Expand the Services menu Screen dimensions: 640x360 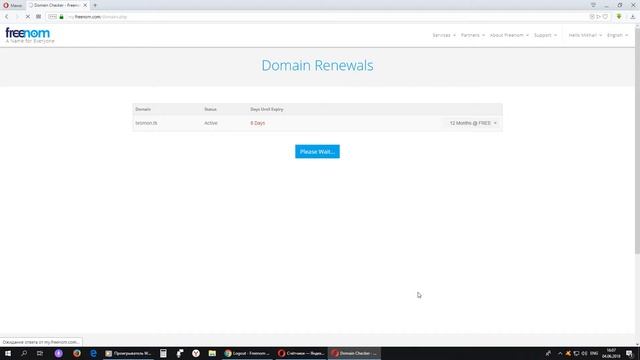(444, 36)
